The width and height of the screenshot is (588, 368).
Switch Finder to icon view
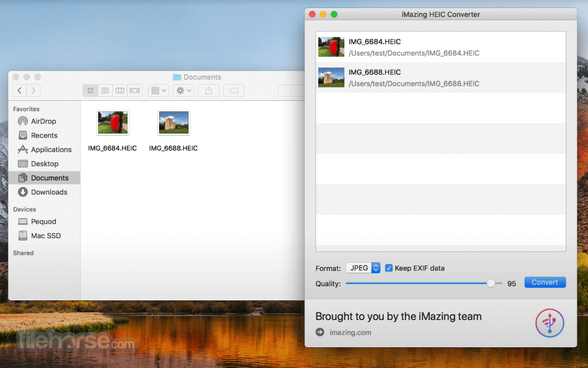point(90,91)
